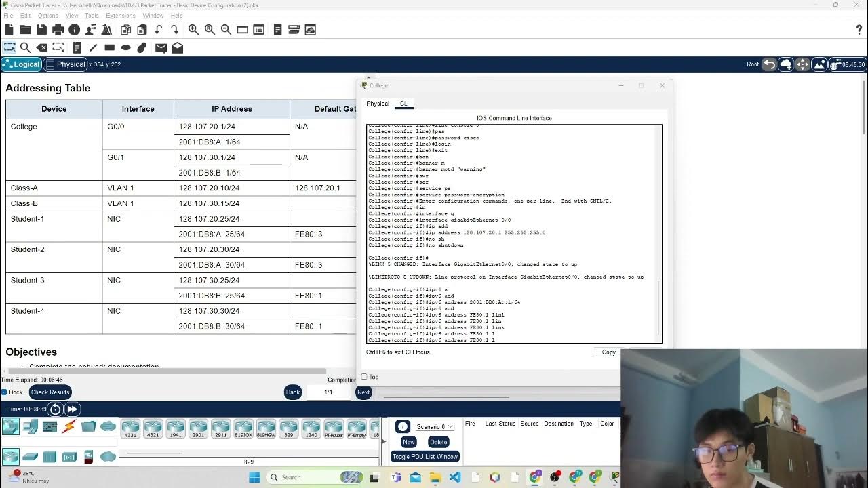Viewport: 868px width, 488px height.
Task: Reset zoom with the R magnifier
Action: pos(210,30)
